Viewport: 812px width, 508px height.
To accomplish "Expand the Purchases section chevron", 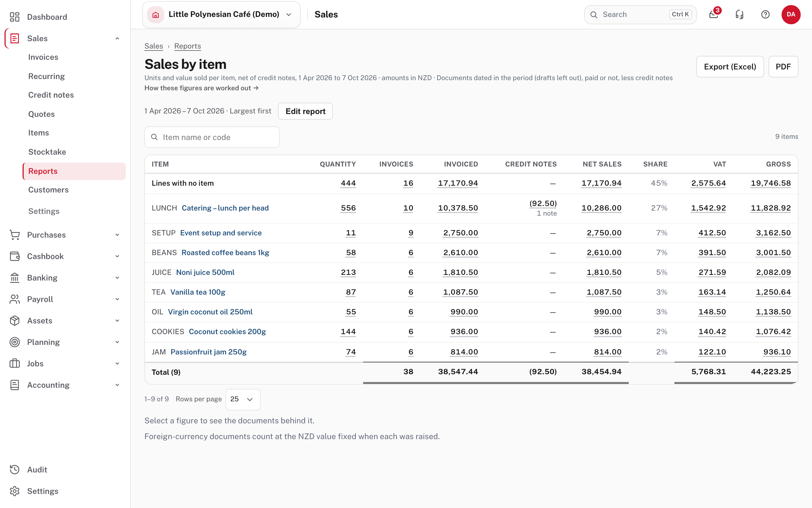I will tap(118, 235).
